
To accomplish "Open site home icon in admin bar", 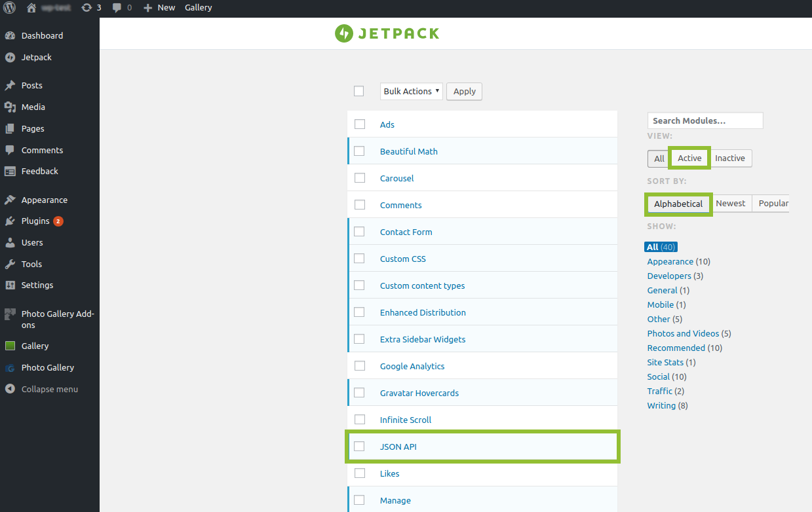I will (31, 8).
